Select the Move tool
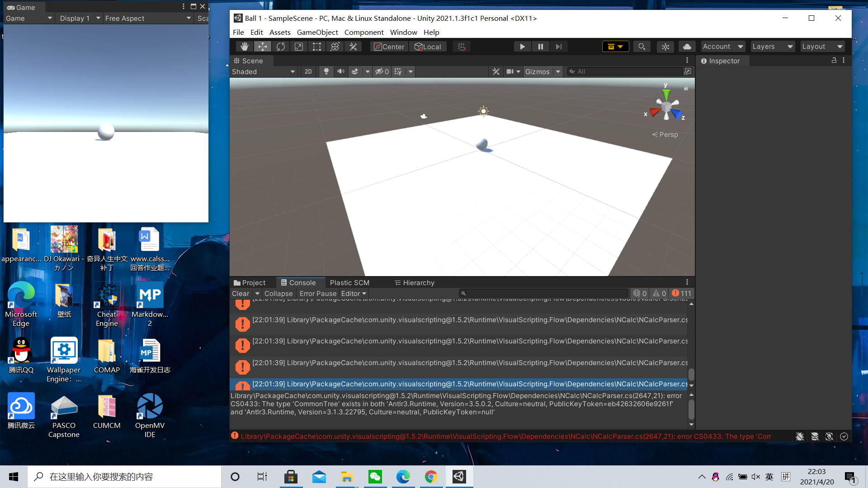868x488 pixels. (x=263, y=47)
